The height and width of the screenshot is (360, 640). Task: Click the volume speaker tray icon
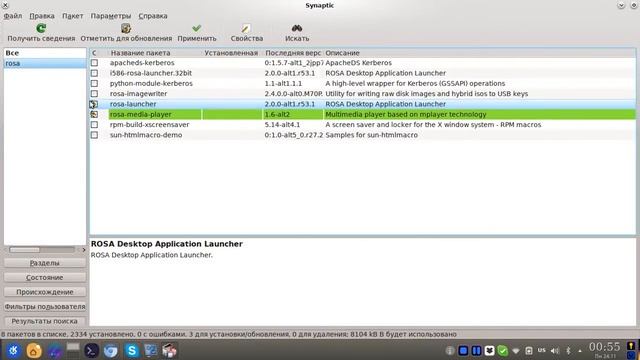(555, 351)
